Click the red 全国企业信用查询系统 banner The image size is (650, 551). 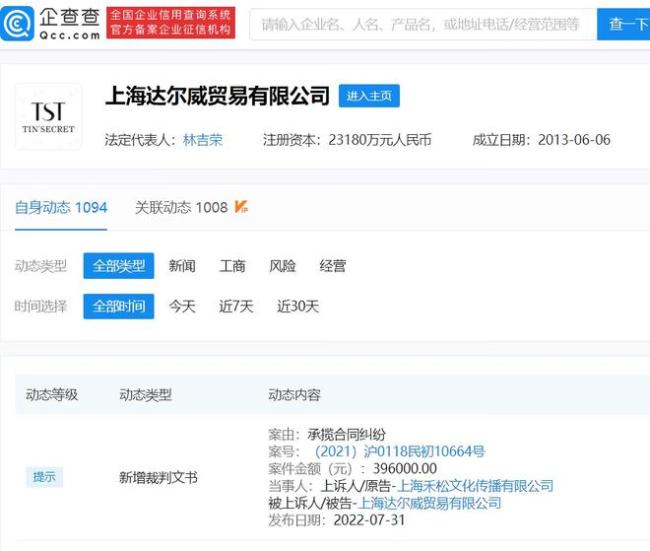(170, 23)
